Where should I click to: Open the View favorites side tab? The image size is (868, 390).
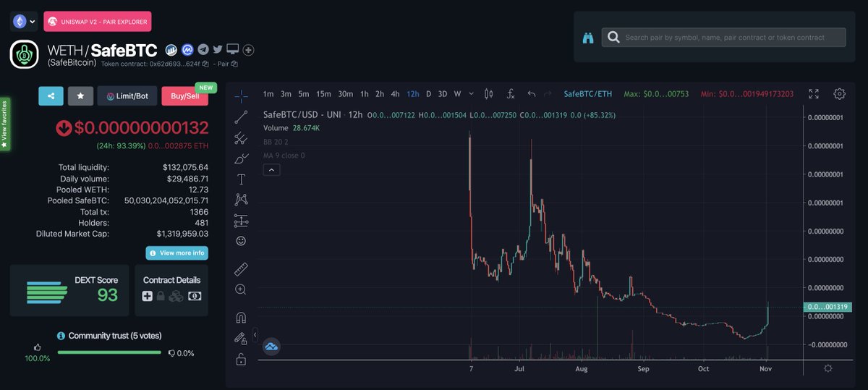click(4, 124)
